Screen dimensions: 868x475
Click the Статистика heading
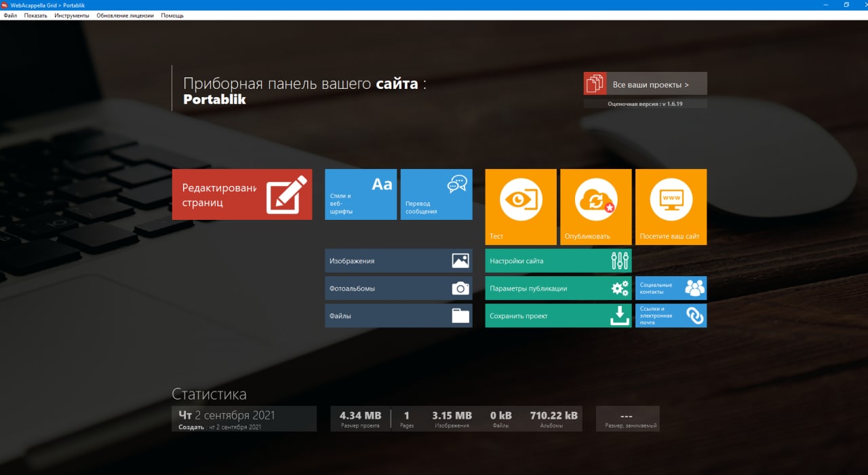[x=209, y=394]
